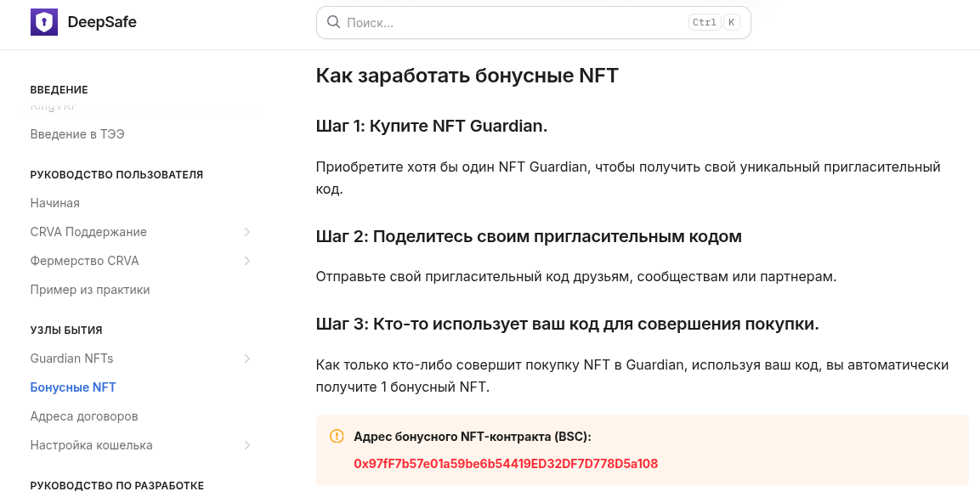The height and width of the screenshot is (497, 980).
Task: Click the DeepSafe shield logo icon
Action: click(x=43, y=22)
